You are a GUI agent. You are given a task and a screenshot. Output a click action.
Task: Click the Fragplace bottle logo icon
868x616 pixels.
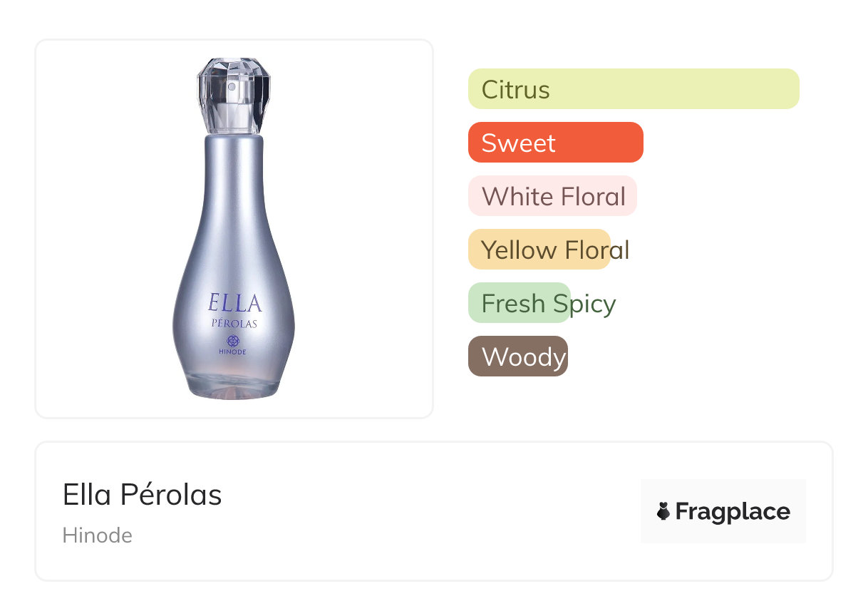point(663,511)
